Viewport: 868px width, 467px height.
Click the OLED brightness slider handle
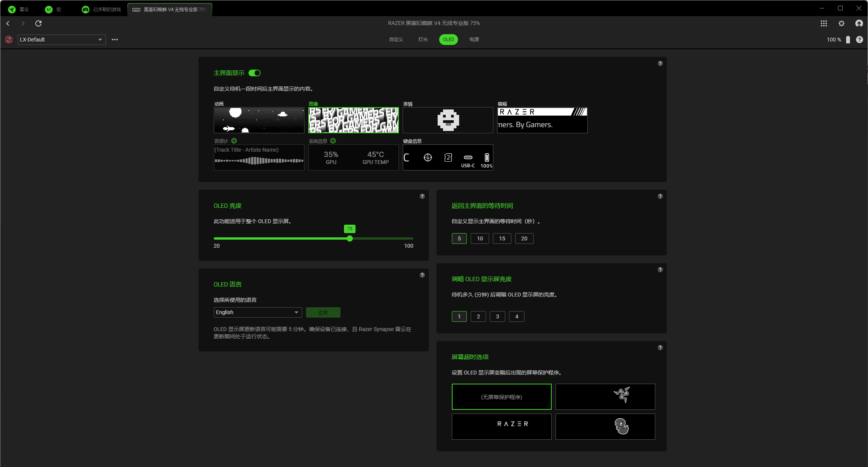point(350,238)
